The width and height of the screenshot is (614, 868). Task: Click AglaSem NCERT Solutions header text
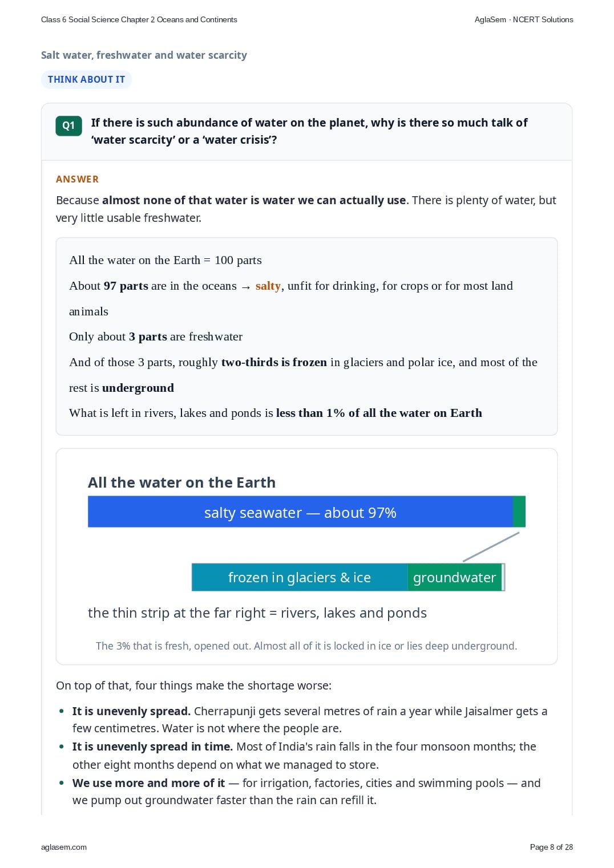click(x=524, y=19)
